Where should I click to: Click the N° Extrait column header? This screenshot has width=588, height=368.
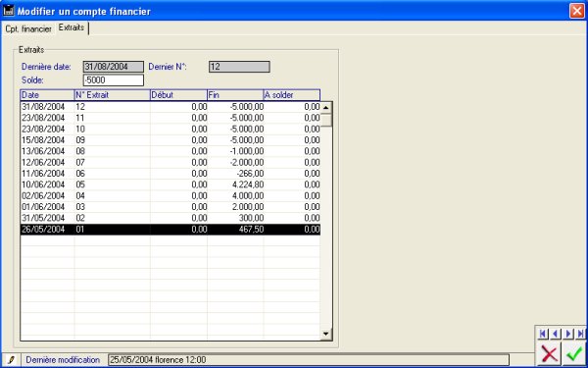point(112,95)
